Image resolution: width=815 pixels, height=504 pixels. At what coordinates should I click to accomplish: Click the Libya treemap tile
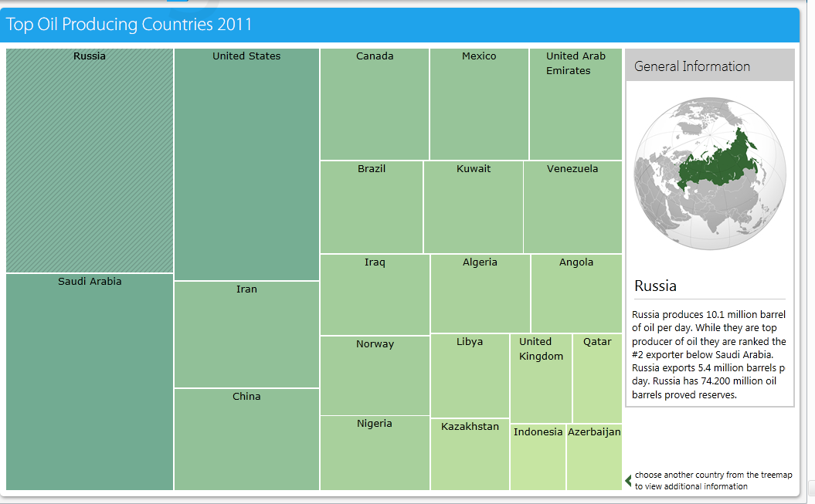(x=470, y=376)
